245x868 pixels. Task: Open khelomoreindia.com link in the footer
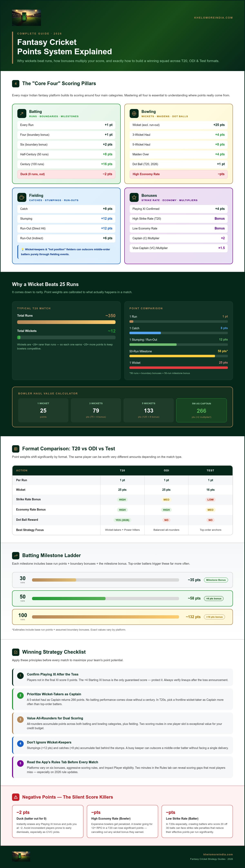tap(218, 855)
